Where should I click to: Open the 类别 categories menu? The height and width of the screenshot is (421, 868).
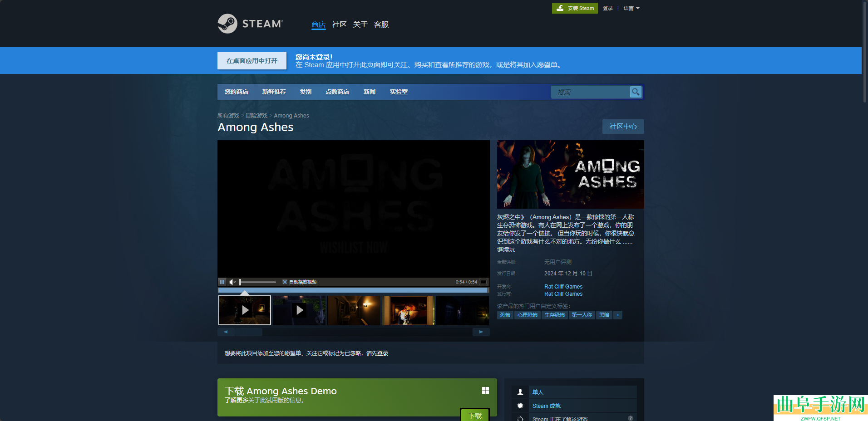[306, 92]
